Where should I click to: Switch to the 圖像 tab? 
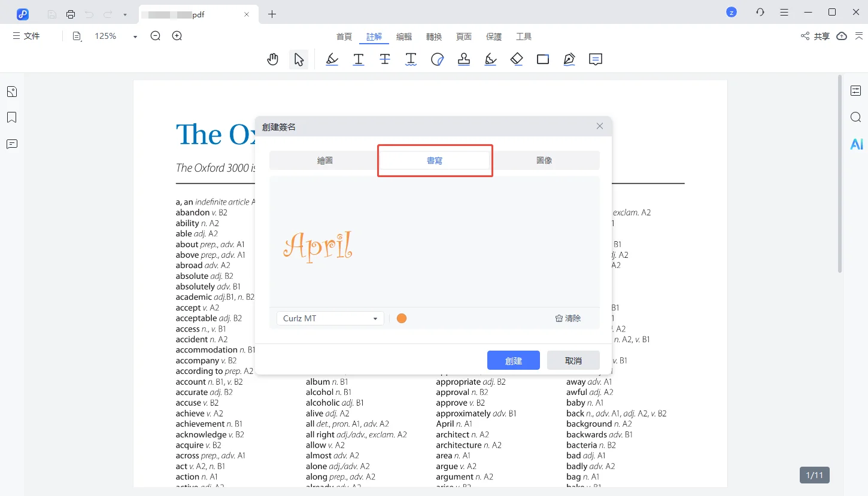click(x=544, y=160)
